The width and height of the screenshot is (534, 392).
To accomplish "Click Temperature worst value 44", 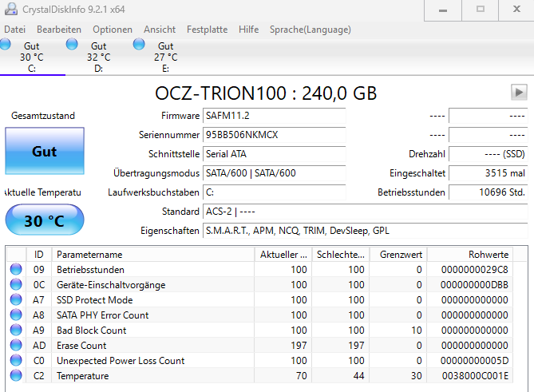I will click(x=358, y=376).
